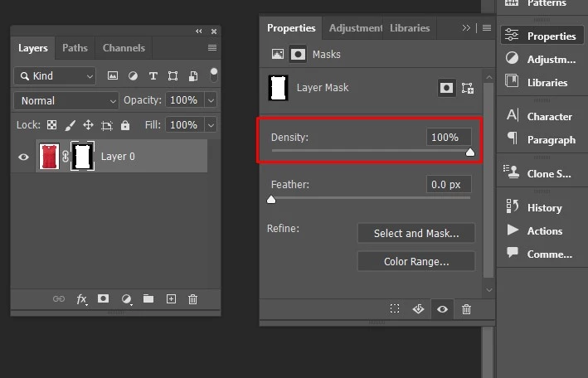Click Opacity 100% field
The image size is (588, 378).
point(184,100)
